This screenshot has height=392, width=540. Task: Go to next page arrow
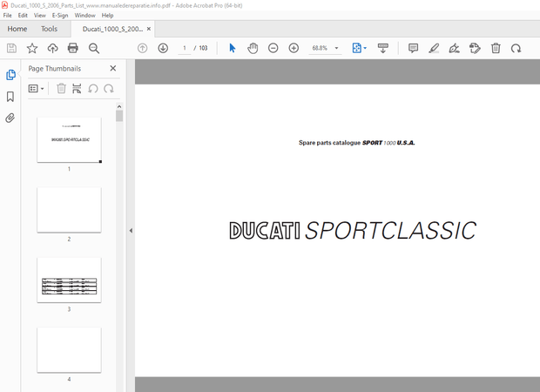[x=163, y=48]
